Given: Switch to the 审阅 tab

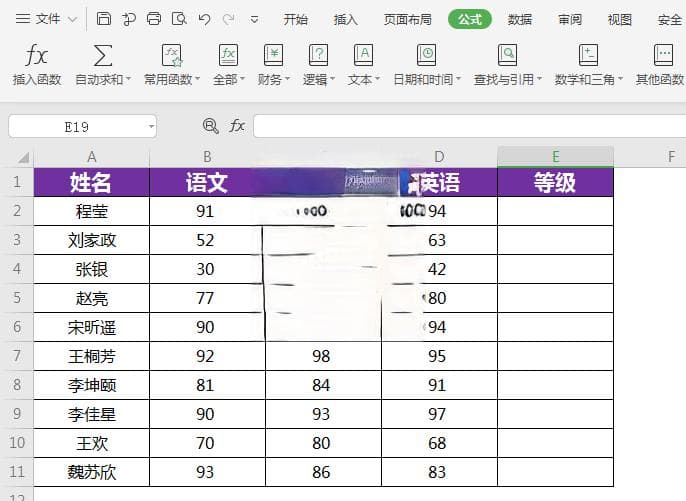Looking at the screenshot, I should tap(570, 20).
